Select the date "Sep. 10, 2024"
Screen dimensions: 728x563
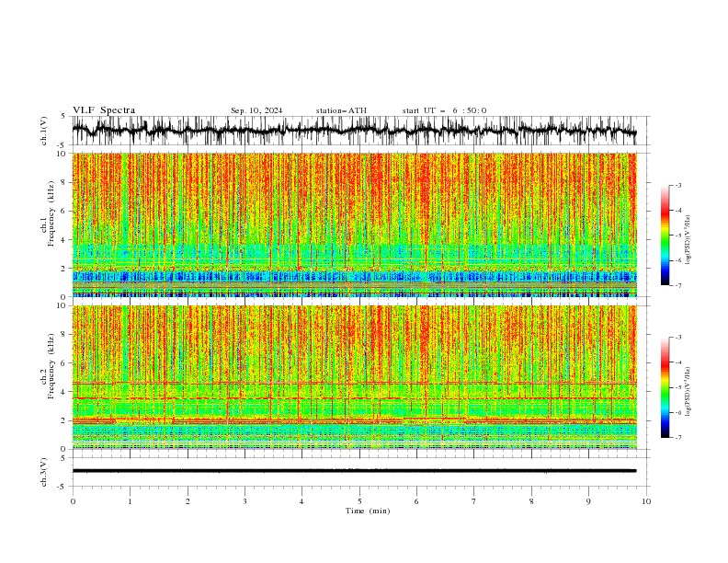pyautogui.click(x=256, y=110)
